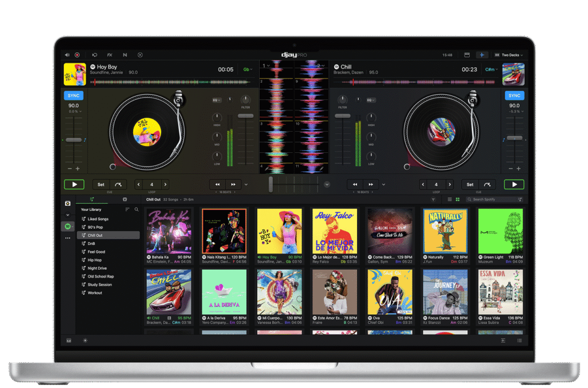Open the Music library source icon
588x388 pixels.
(68, 203)
